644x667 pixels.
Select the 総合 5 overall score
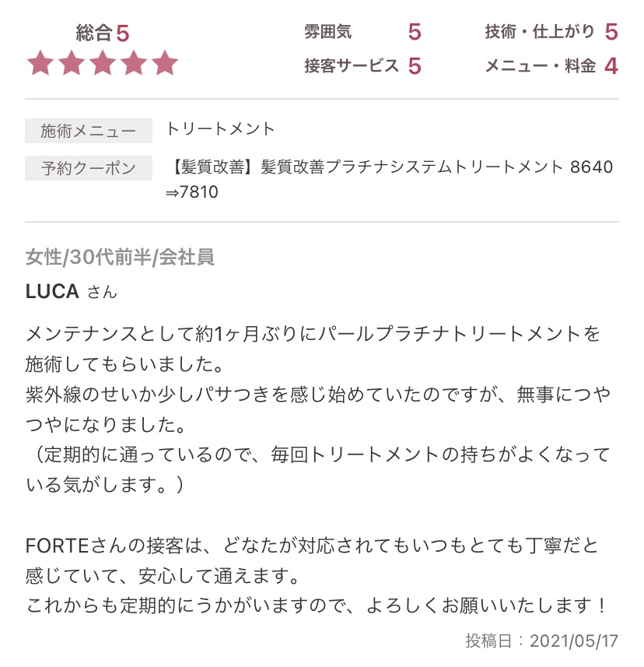tap(103, 33)
